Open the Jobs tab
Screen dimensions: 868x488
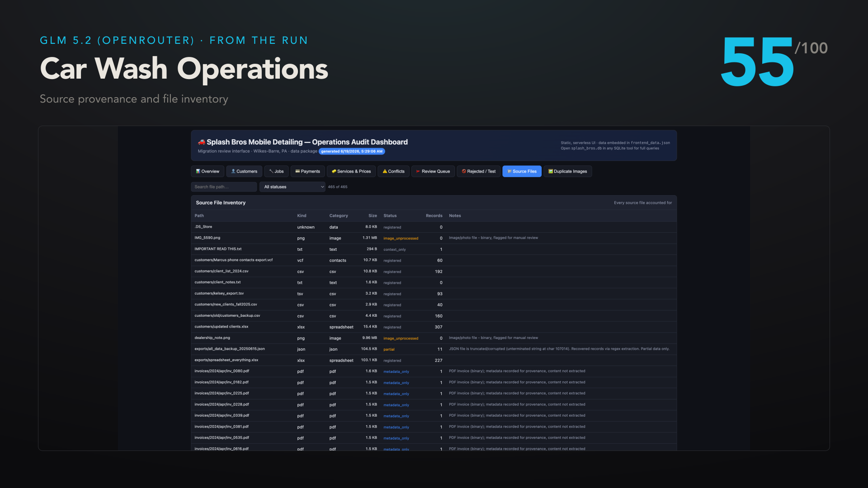tap(276, 171)
